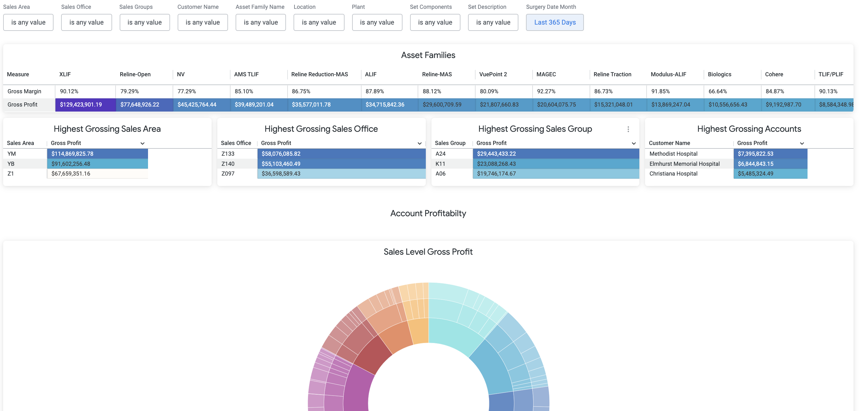Sort by the Sales Group column header
This screenshot has width=868, height=411.
[x=450, y=143]
